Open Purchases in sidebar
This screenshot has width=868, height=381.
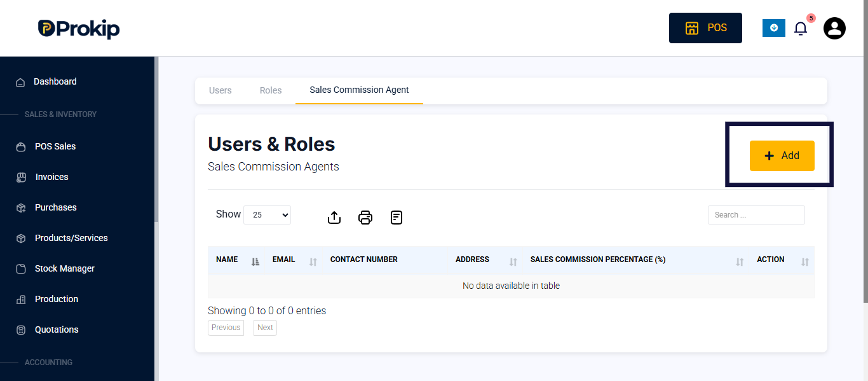click(56, 207)
